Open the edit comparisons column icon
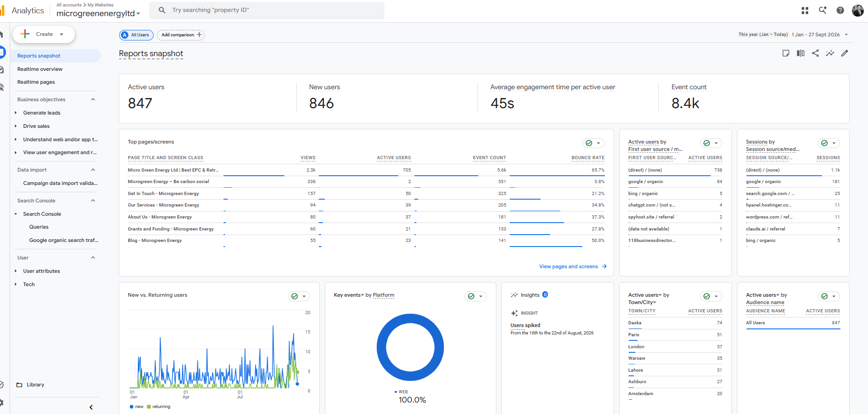 click(x=800, y=53)
